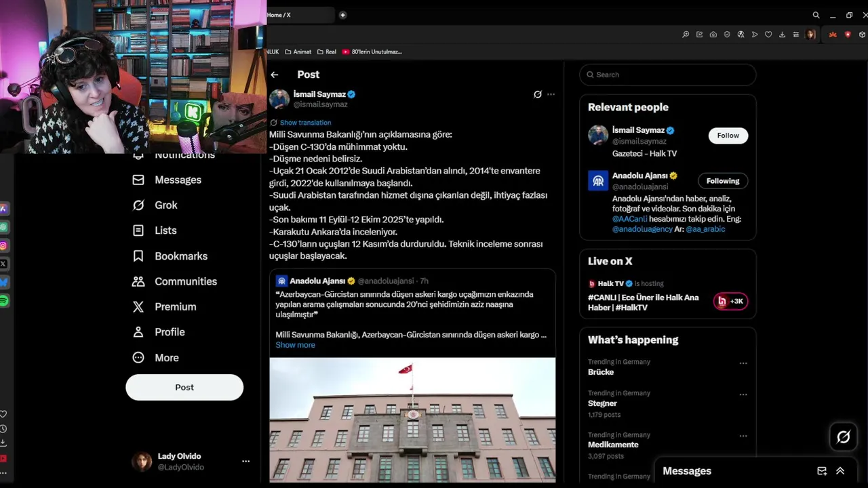Screen dimensions: 868x488
Task: Open the extensions cube icon
Action: click(x=862, y=35)
